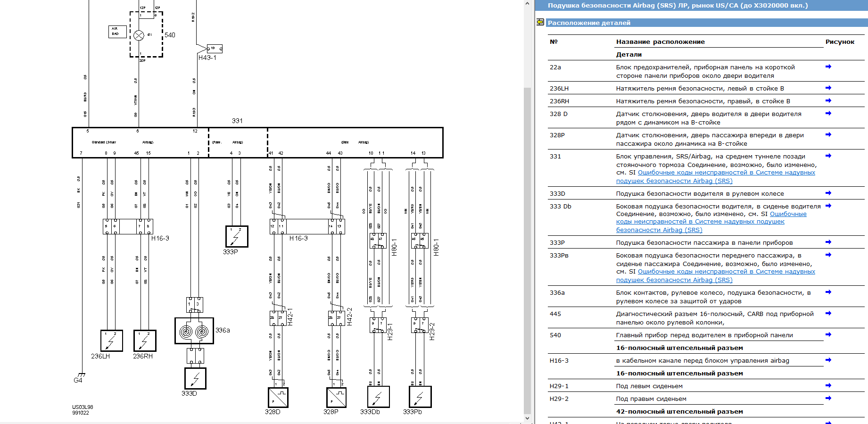Click the 331 control unit box in diagram
The width and height of the screenshot is (868, 424).
point(257,142)
